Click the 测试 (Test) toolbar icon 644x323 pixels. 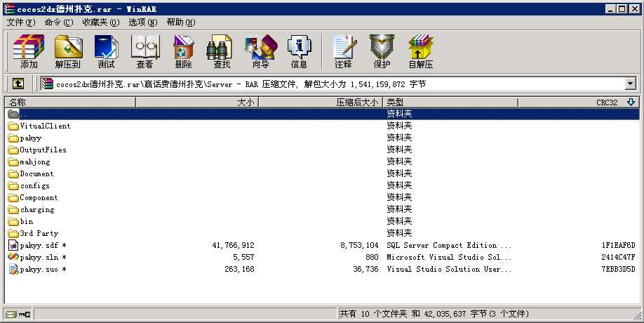coord(107,51)
